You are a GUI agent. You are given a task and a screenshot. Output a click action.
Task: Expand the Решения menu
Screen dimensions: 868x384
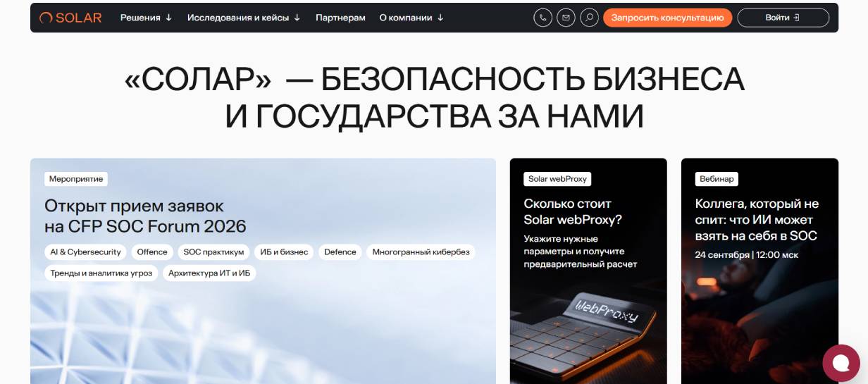click(146, 18)
